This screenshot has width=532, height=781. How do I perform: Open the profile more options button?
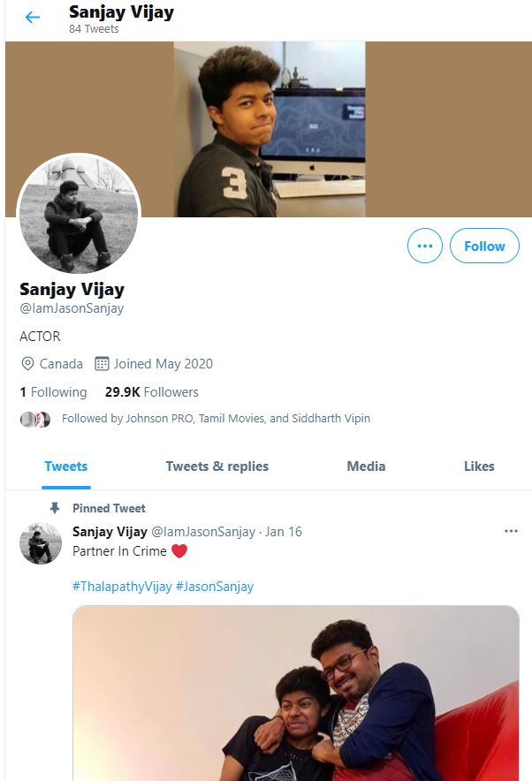[424, 246]
